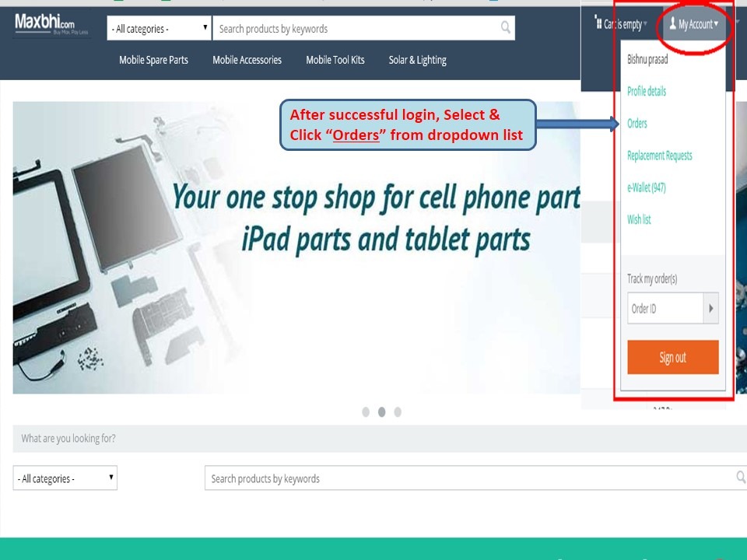Click the Order ID tracking field

pos(665,309)
